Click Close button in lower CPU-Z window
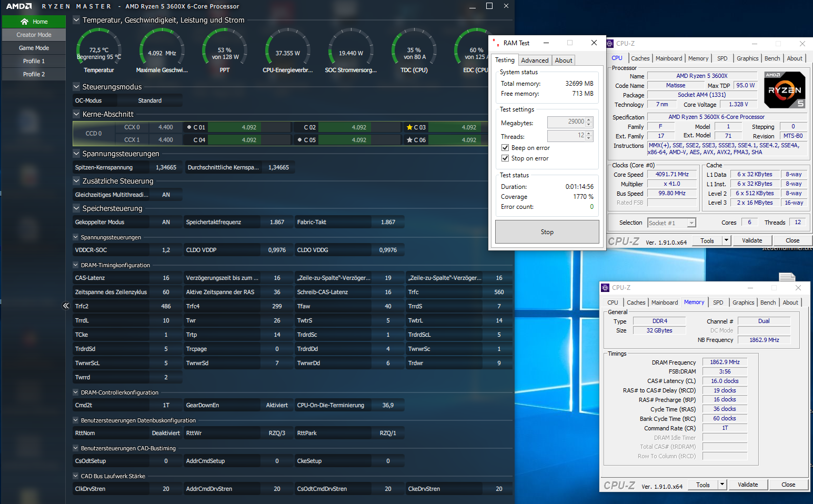813x504 pixels. (x=788, y=485)
